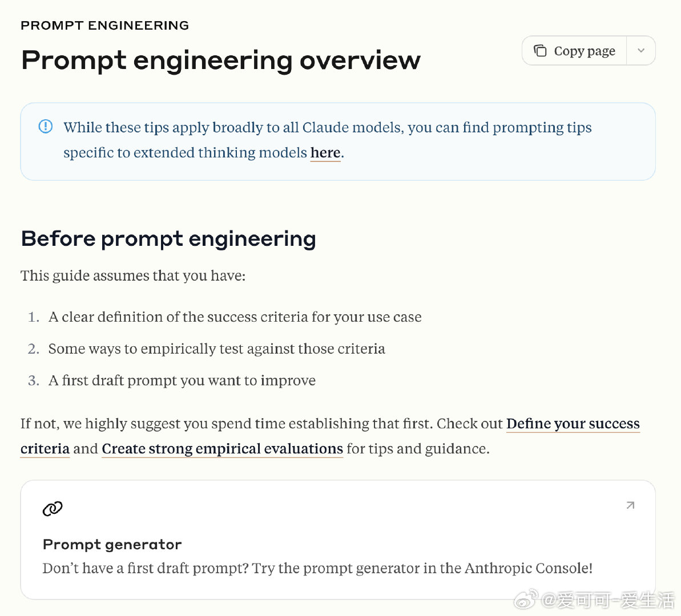Click the external arrow icon in the card
The width and height of the screenshot is (681, 616).
630,505
